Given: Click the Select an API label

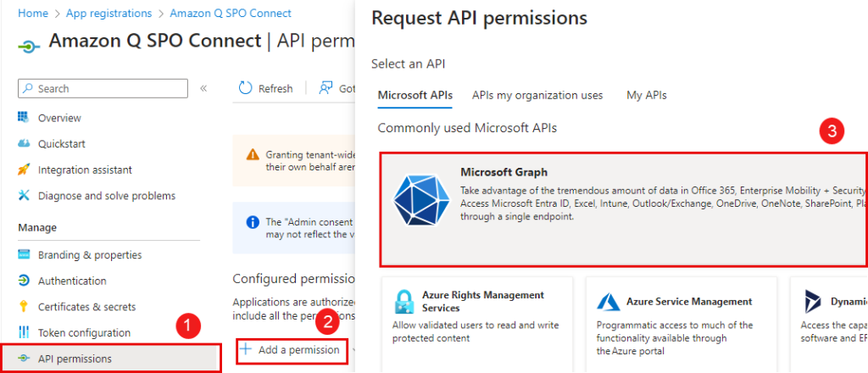Looking at the screenshot, I should click(408, 64).
